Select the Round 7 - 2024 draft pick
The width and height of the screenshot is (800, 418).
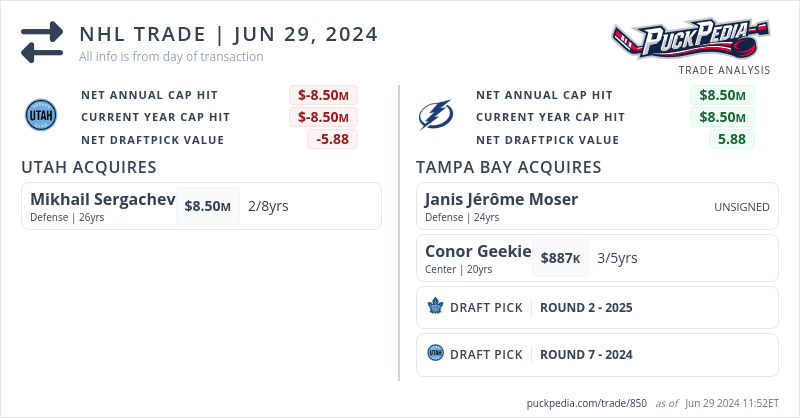tap(585, 354)
